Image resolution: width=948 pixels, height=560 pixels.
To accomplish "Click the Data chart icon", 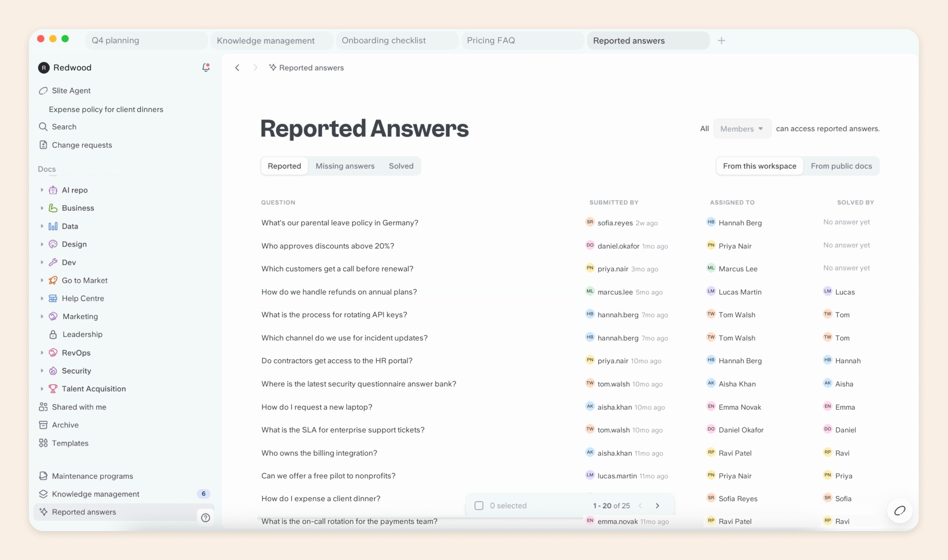I will (x=53, y=226).
